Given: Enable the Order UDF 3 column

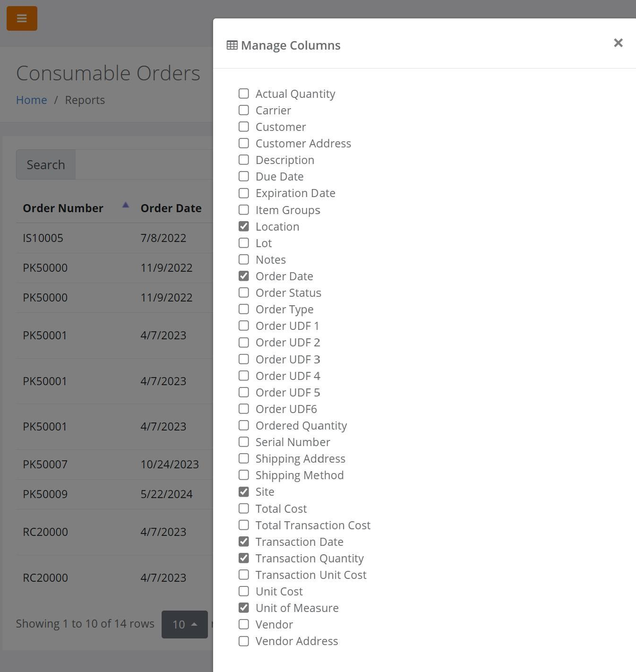Looking at the screenshot, I should 244,359.
